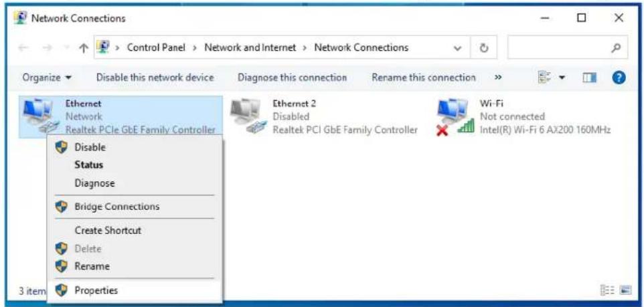
Task: Click the Forward navigation arrow
Action: pos(47,48)
